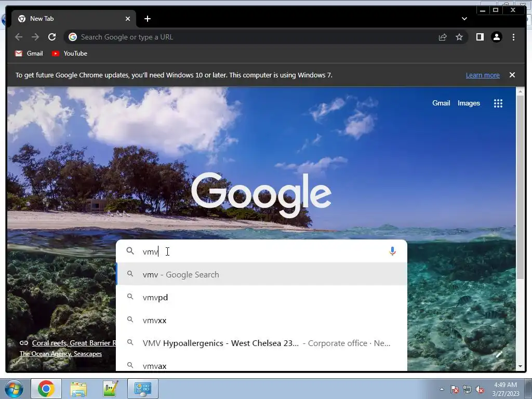
Task: Open the Windows Start button
Action: click(14, 389)
